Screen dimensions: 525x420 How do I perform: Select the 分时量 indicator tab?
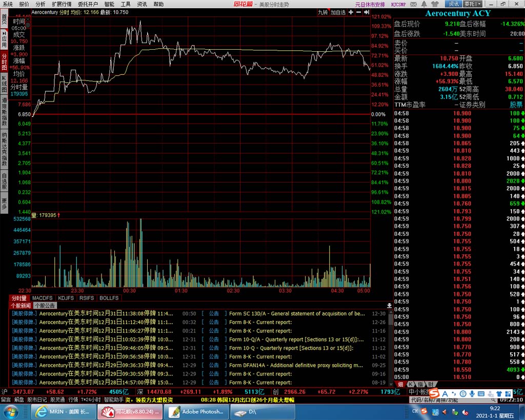tap(19, 298)
